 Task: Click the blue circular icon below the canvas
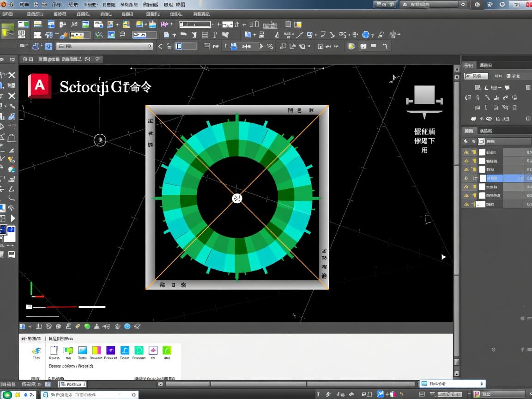click(127, 326)
